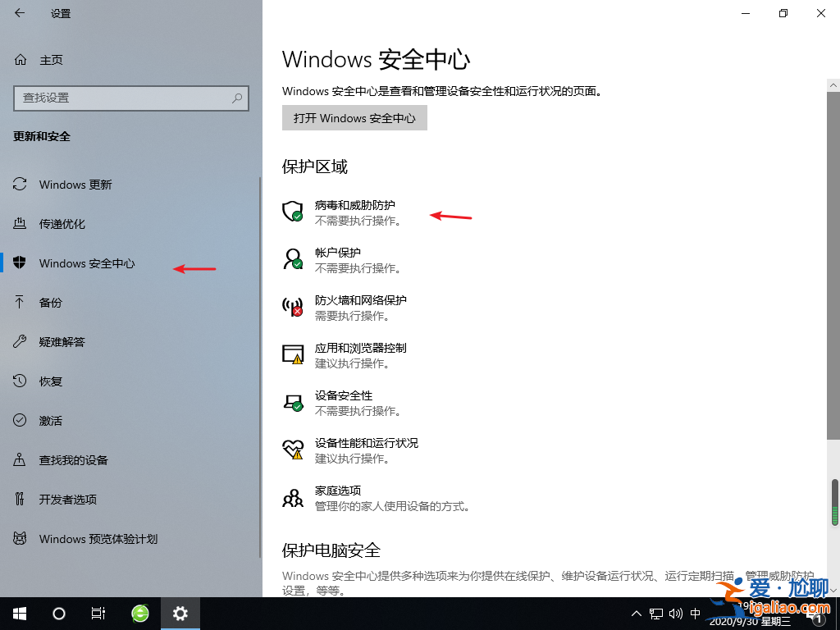Open Task View from the taskbar
Viewport: 840px width, 630px height.
(98, 613)
